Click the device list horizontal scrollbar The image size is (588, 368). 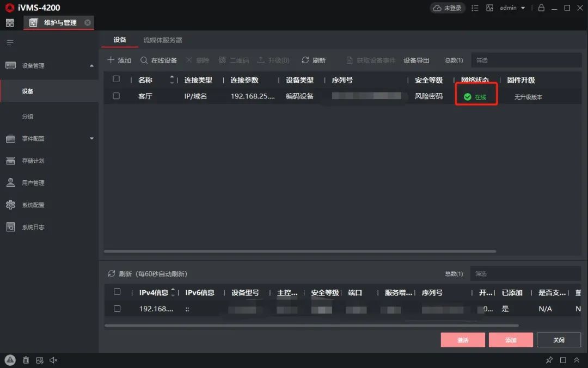(299, 252)
